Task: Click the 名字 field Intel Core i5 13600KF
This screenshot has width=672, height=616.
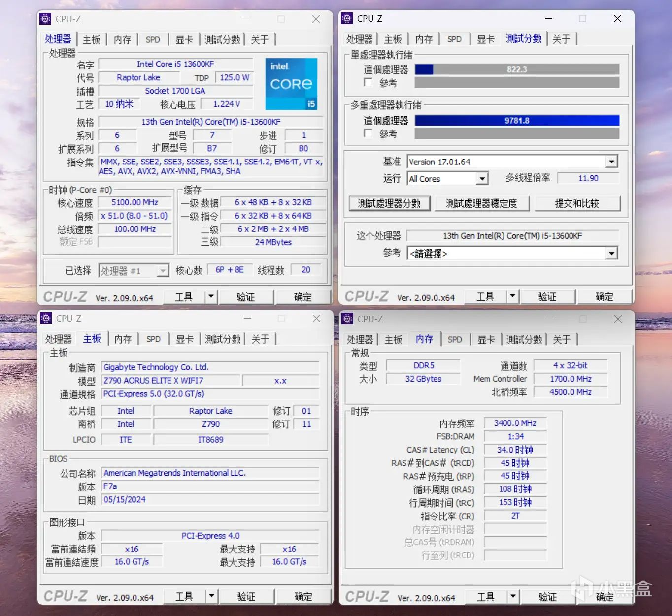Action: tap(175, 64)
